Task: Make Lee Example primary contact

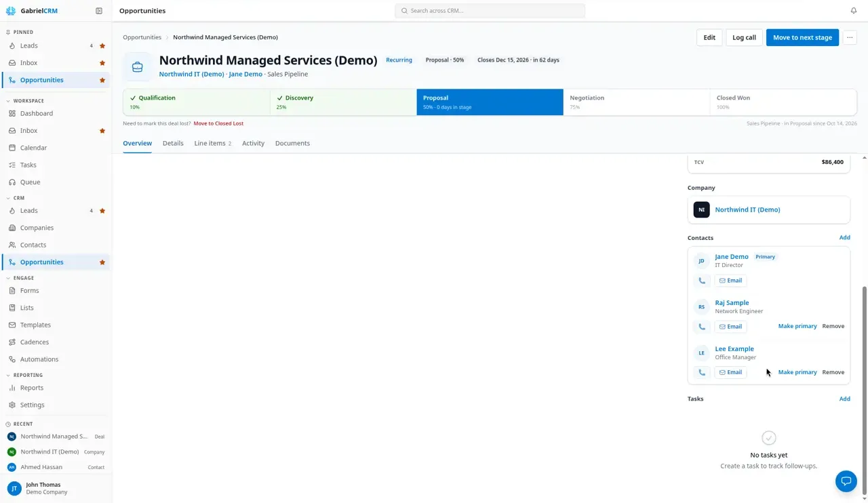Action: pyautogui.click(x=797, y=372)
